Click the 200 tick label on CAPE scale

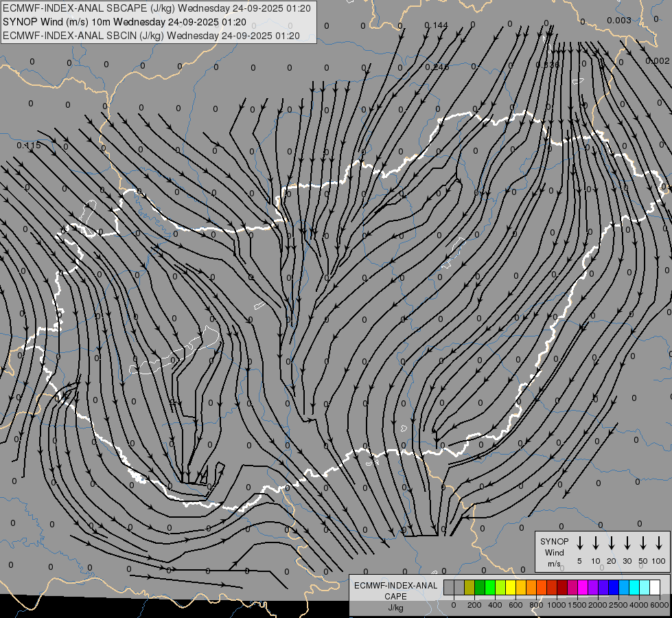pyautogui.click(x=474, y=605)
